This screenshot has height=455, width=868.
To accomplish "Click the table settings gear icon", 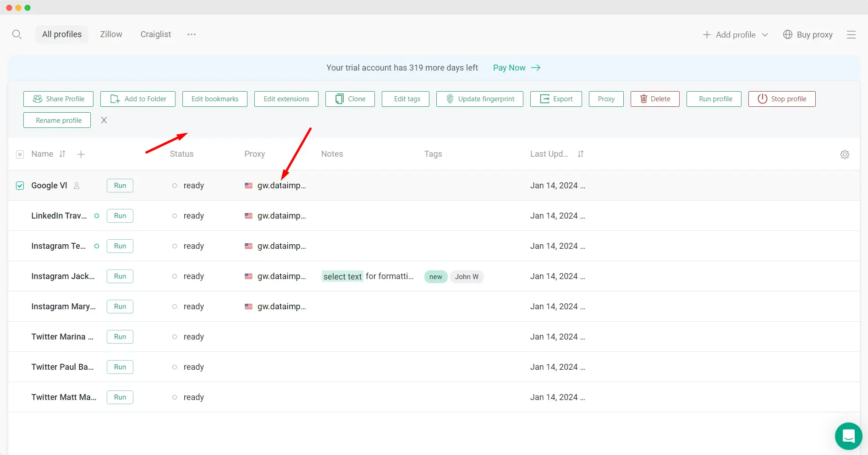I will coord(845,154).
